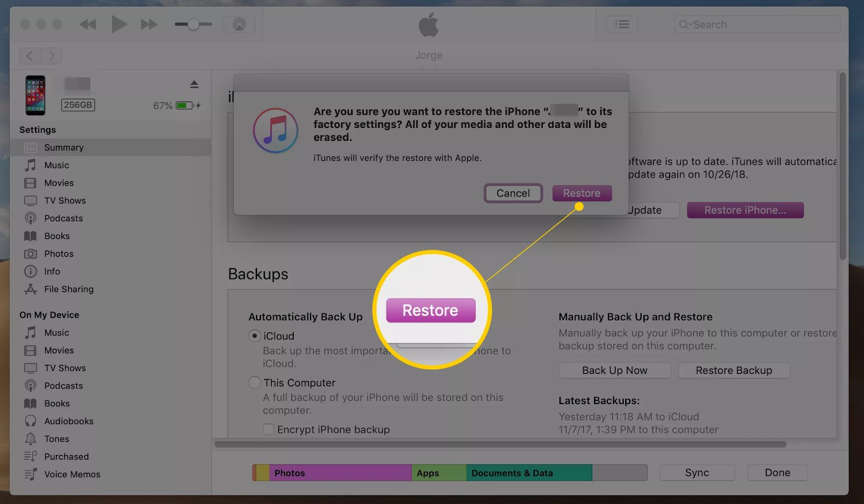
Task: Select the iCloud backup radio button
Action: tap(254, 336)
